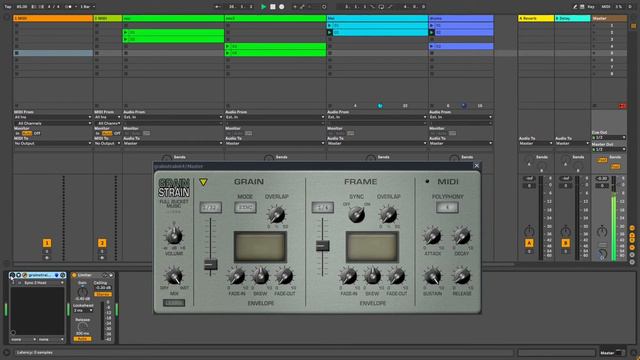Click the FRAME SYNC off/on knob
Viewport: 640px width, 360px height.
tap(356, 214)
